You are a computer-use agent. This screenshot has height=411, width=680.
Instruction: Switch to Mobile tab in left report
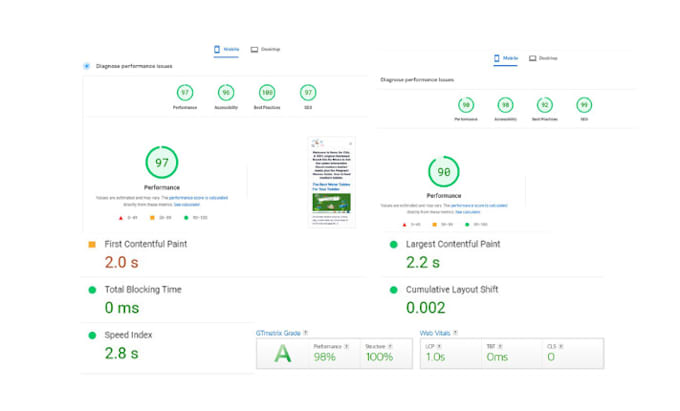point(226,49)
